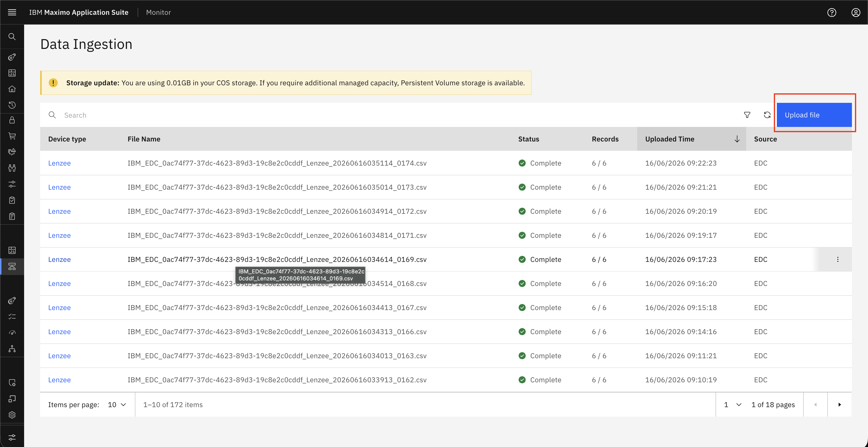Click the Upload file button
This screenshot has height=447, width=868.
pyautogui.click(x=814, y=115)
